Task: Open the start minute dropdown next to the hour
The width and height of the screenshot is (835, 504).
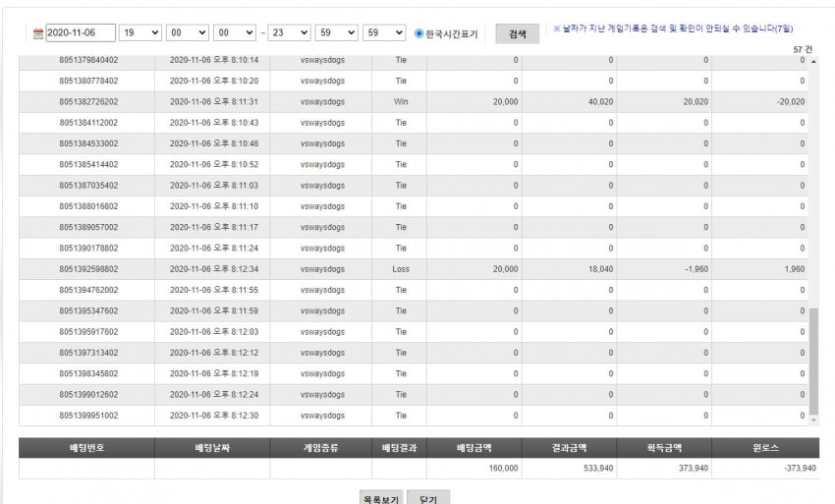Action: tap(188, 33)
